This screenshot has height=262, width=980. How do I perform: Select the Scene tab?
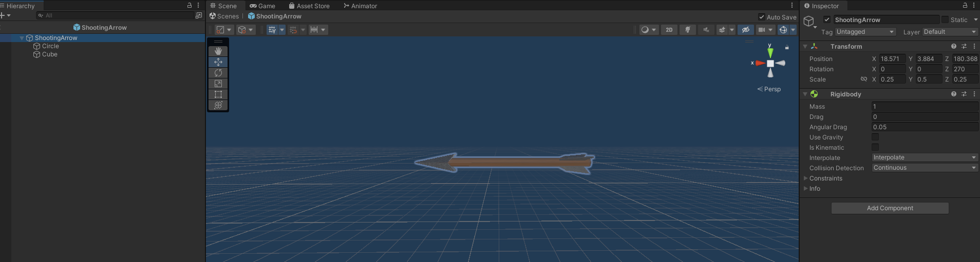(x=223, y=6)
